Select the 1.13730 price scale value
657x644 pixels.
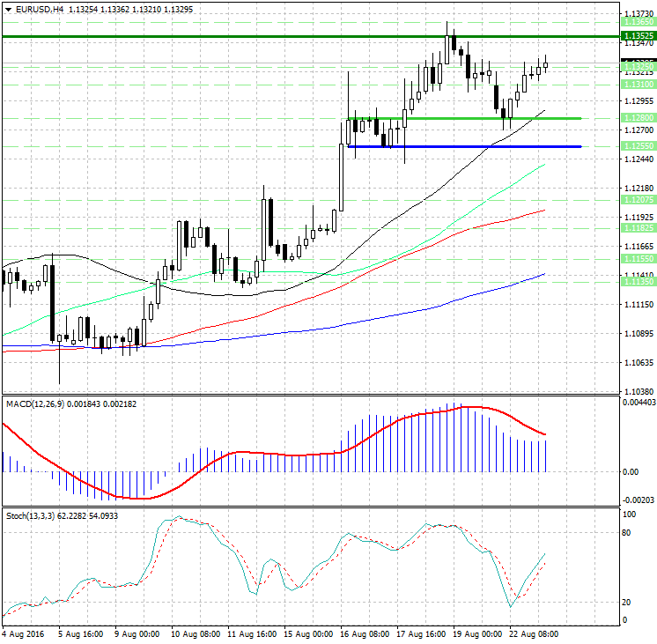639,14
